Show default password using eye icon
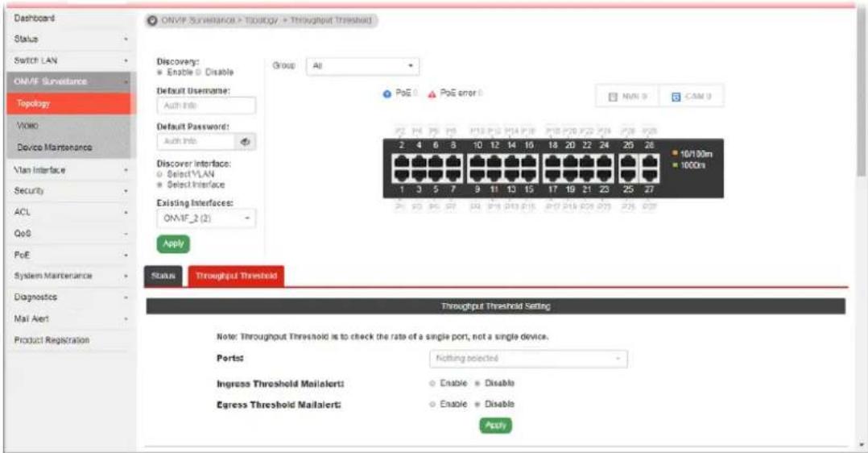This screenshot has height=453, width=868. 246,141
